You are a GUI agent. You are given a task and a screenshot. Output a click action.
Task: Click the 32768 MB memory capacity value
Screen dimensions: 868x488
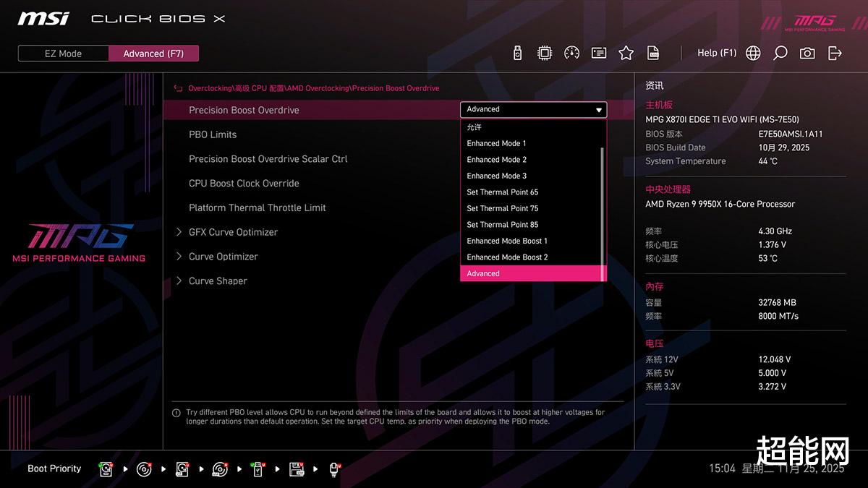[777, 302]
